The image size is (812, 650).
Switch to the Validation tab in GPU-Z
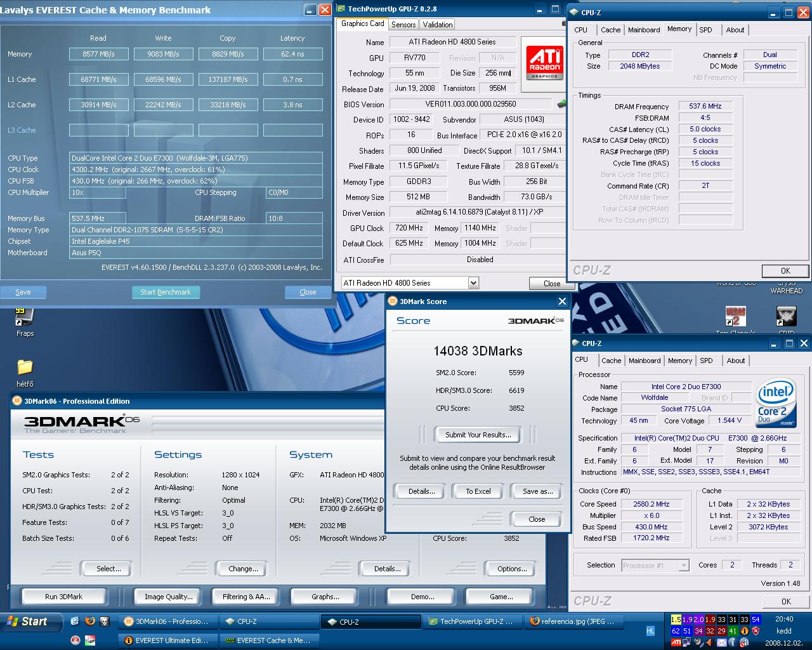(438, 24)
